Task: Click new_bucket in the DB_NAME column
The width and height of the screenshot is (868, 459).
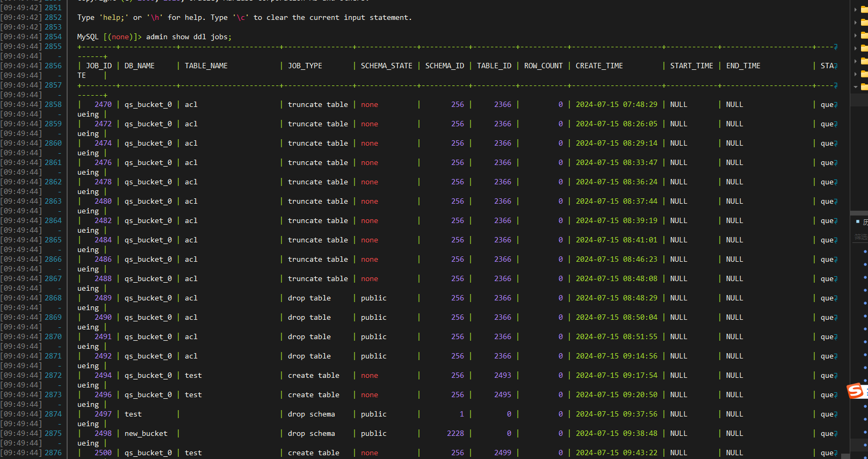Action: click(x=146, y=433)
